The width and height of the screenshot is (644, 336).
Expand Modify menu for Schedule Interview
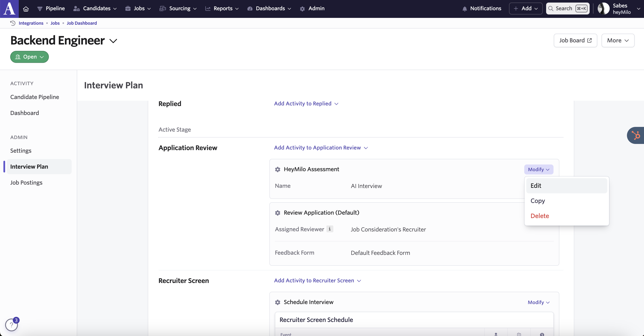click(x=538, y=302)
